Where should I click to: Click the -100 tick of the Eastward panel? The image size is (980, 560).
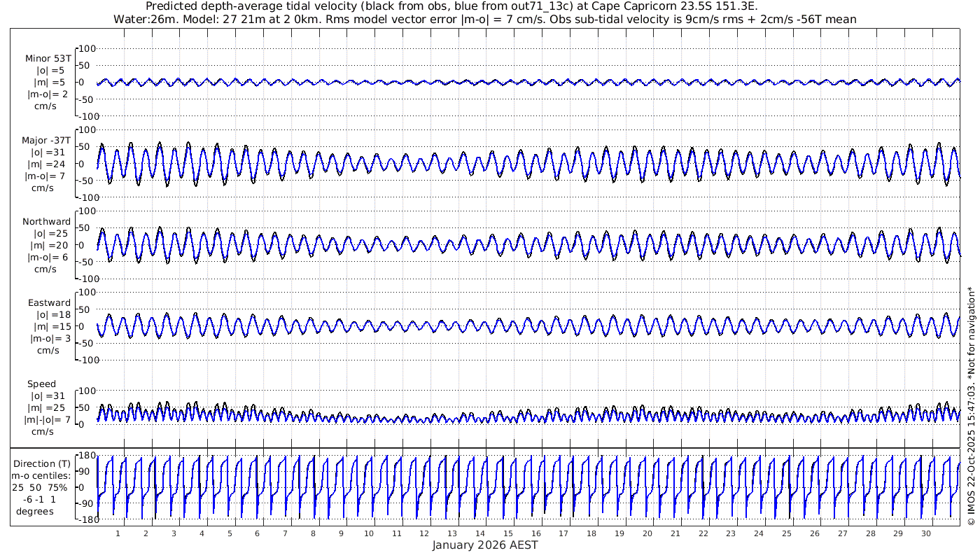[85, 360]
